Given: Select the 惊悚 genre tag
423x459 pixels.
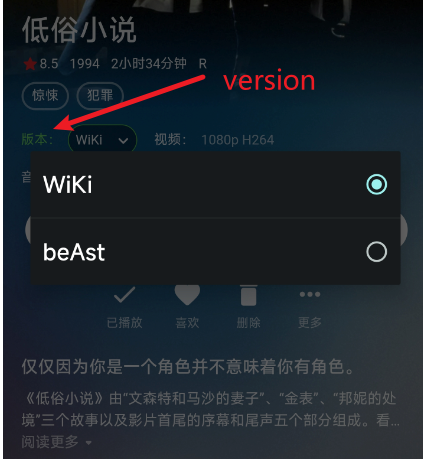Looking at the screenshot, I should pos(45,96).
